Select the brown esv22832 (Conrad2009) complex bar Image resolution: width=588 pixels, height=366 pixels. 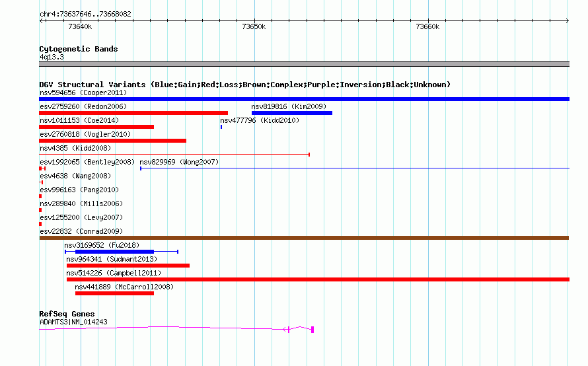[304, 238]
